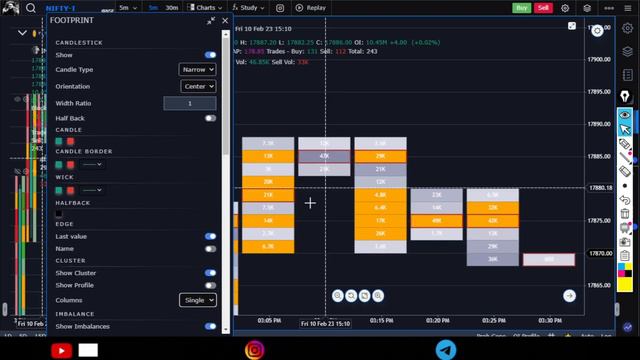The width and height of the screenshot is (640, 360).
Task: Undo last drawing with the undo arrow
Action: pyautogui.click(x=625, y=200)
